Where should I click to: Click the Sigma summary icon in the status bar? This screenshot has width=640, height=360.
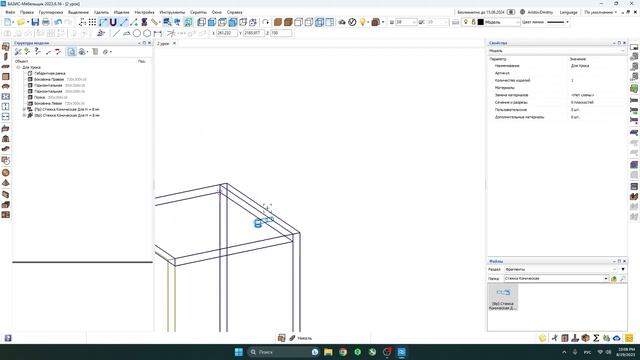click(x=596, y=338)
